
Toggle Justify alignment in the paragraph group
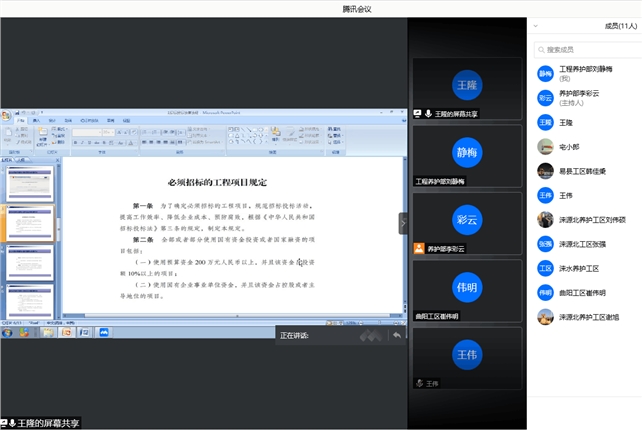(x=165, y=142)
